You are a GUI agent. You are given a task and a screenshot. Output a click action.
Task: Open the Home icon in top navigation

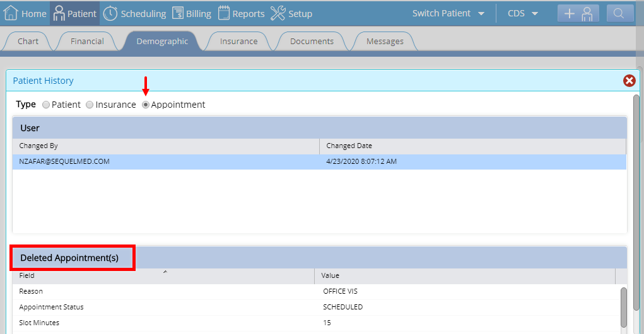[11, 13]
